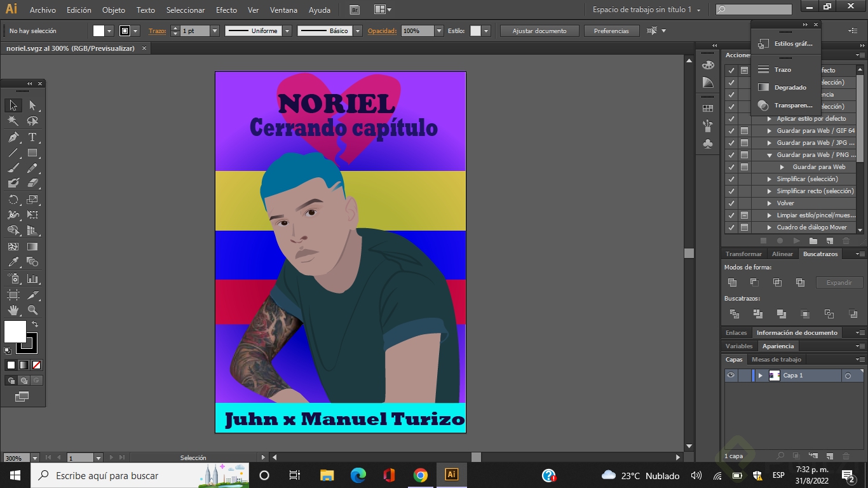Open the stroke weight dropdown showing 1 pt
The height and width of the screenshot is (488, 868).
214,30
